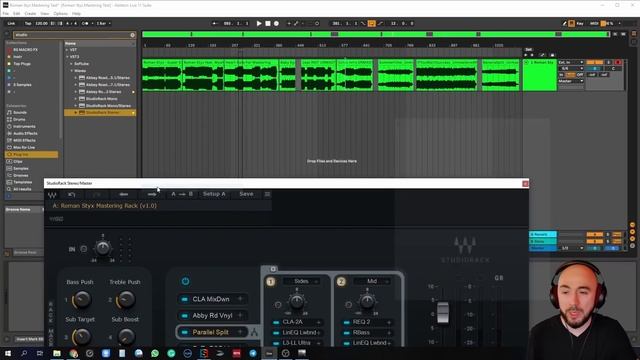Open the 1 Bar quantization dropdown
The width and height of the screenshot is (640, 360).
103,24
